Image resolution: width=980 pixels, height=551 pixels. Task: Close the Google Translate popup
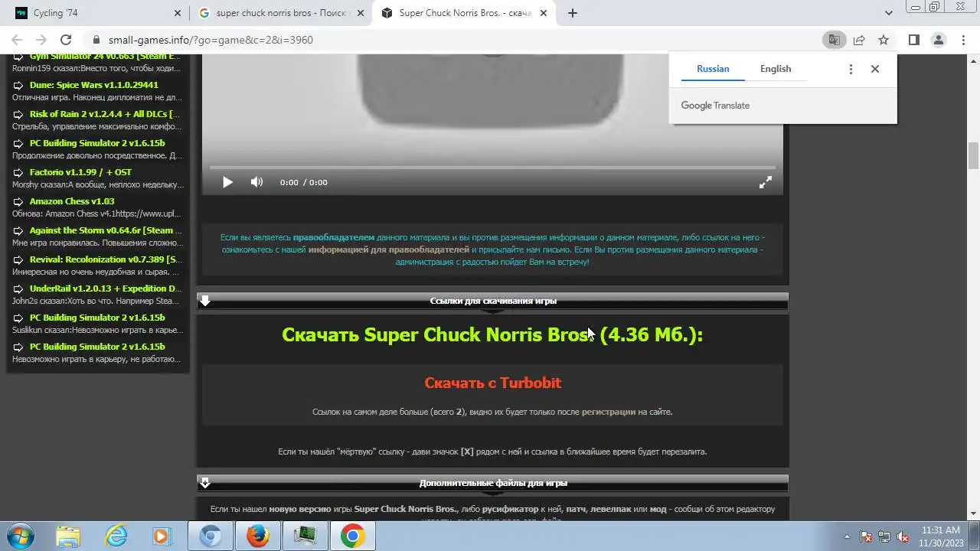(x=875, y=69)
